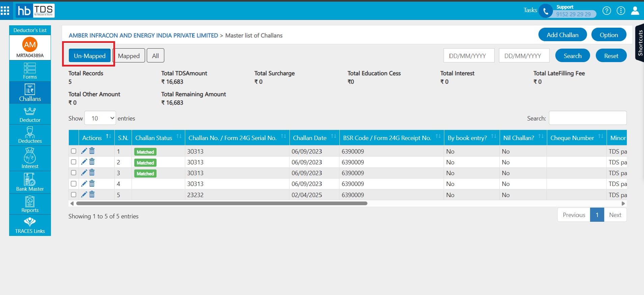Tick checkbox for challan row 3
The image size is (644, 295).
coord(74,172)
